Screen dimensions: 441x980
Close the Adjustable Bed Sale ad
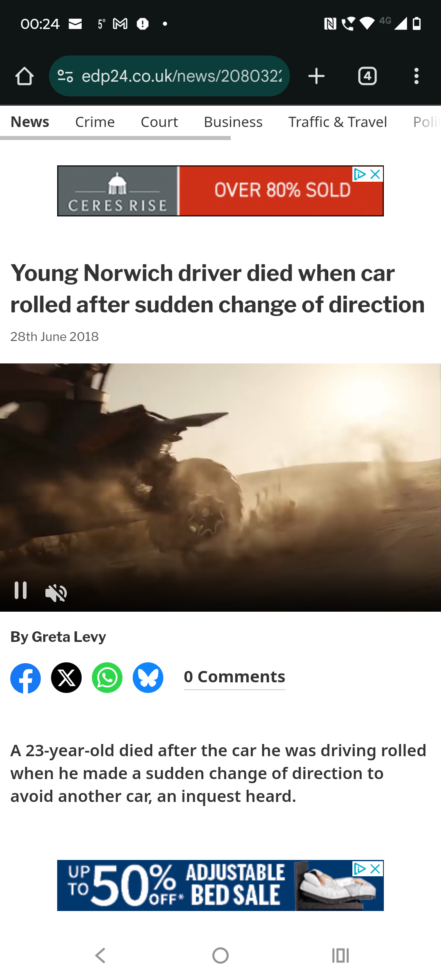point(375,869)
